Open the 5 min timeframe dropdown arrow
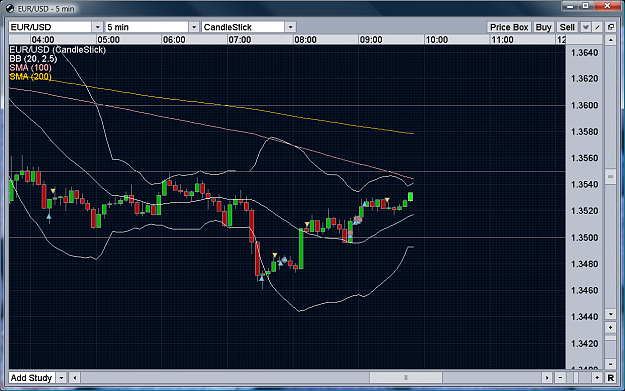 (194, 27)
